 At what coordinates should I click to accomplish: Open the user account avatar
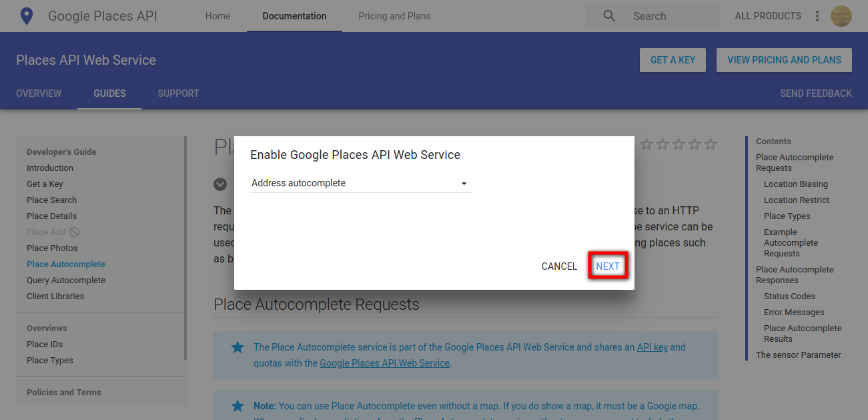click(841, 16)
